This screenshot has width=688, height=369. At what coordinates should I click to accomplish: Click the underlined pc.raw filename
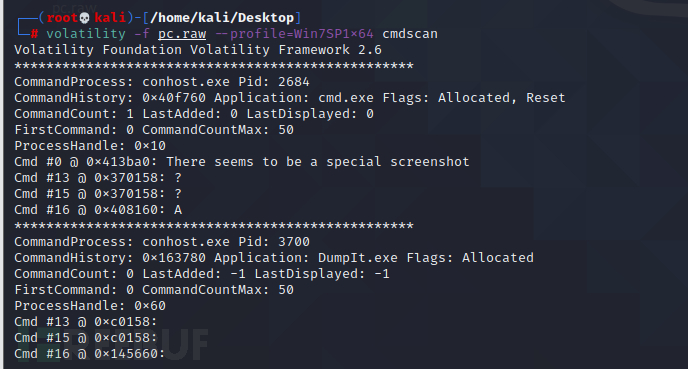(182, 34)
